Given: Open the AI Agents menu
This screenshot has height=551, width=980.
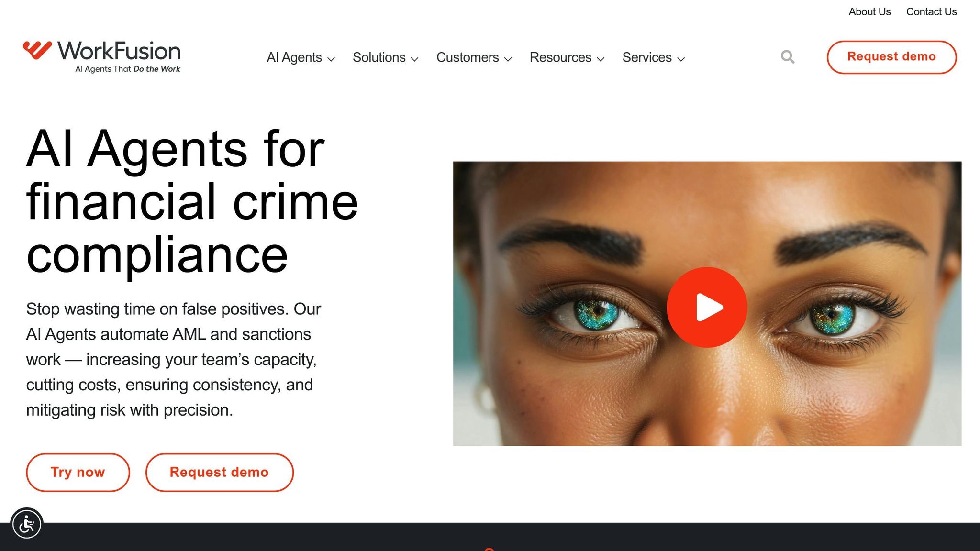Looking at the screenshot, I should click(301, 57).
